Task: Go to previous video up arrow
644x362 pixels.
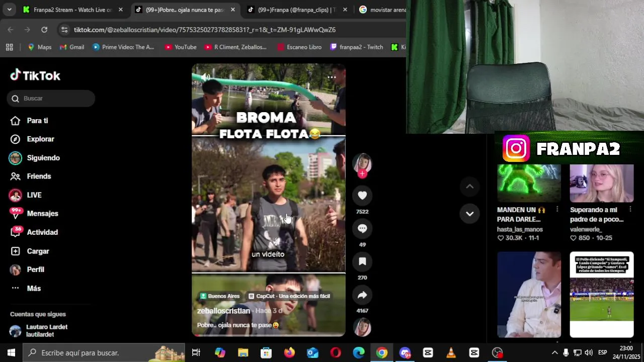Action: click(469, 187)
